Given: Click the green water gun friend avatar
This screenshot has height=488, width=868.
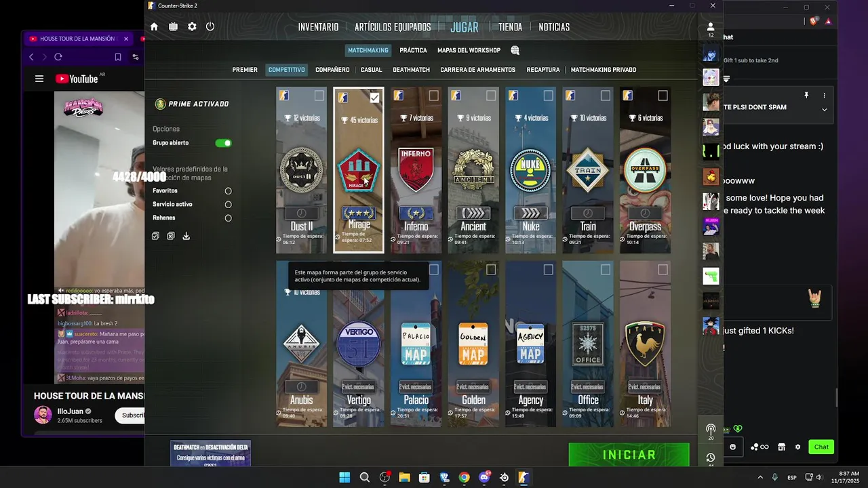Looking at the screenshot, I should coord(711,276).
